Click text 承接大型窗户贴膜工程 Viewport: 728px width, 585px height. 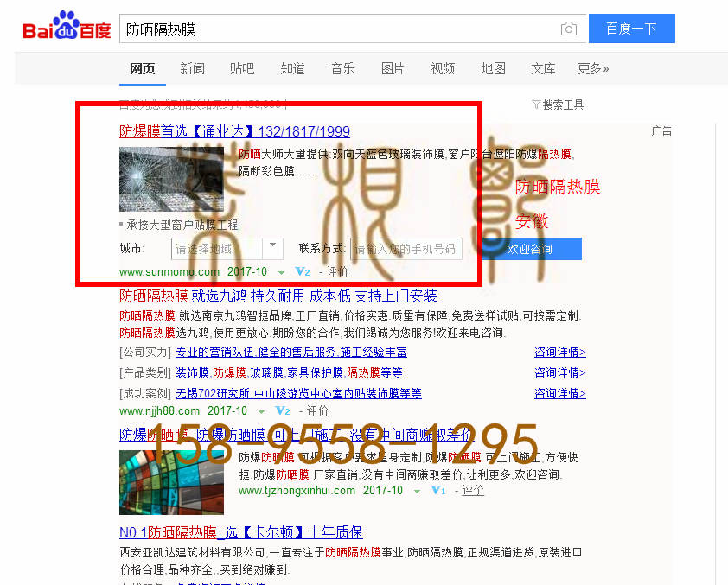coord(182,225)
